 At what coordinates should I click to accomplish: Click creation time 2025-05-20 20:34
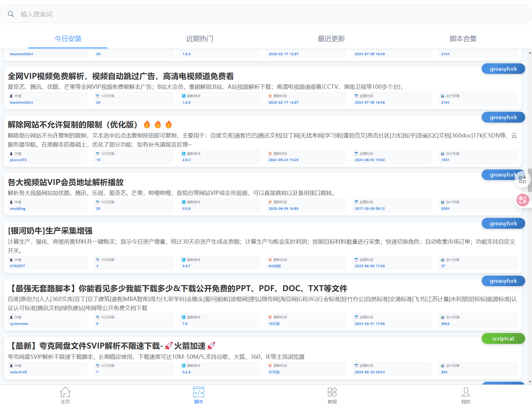click(370, 372)
